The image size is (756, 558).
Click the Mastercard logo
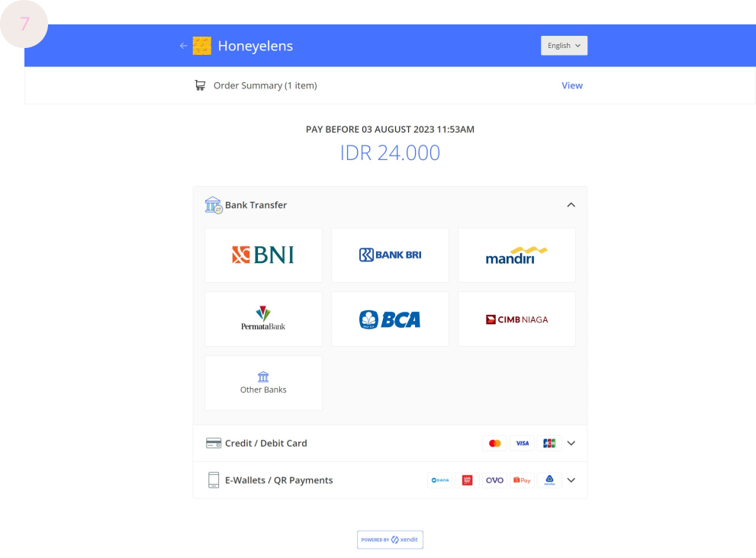click(495, 443)
